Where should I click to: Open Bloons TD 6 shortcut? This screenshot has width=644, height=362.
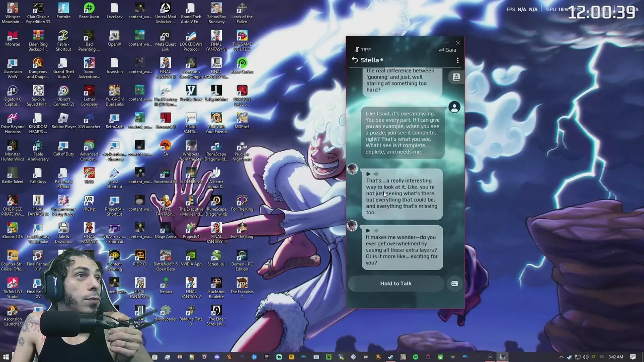click(13, 231)
